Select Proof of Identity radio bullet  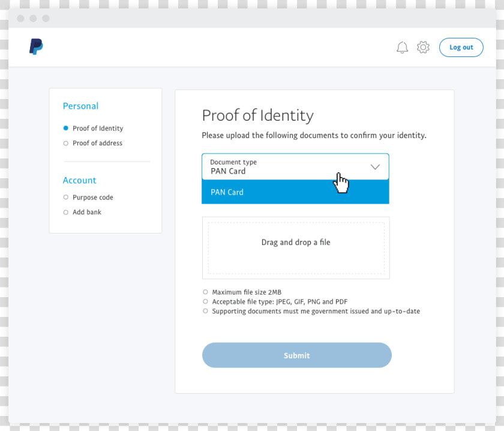click(66, 128)
